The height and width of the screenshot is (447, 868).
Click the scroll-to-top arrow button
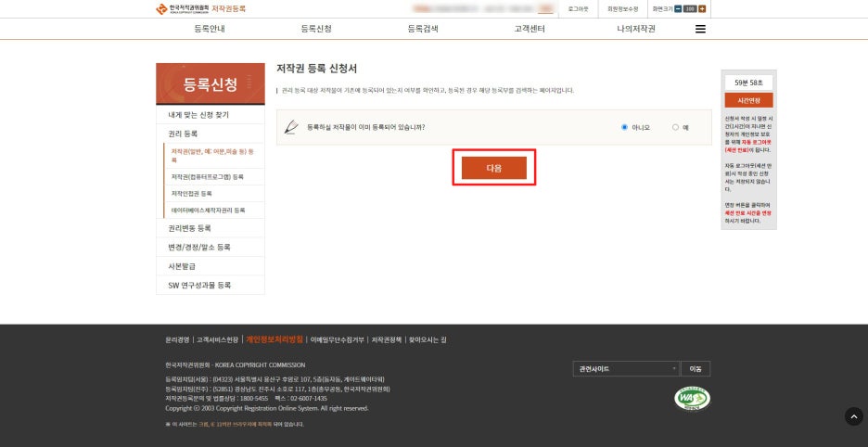point(853,416)
